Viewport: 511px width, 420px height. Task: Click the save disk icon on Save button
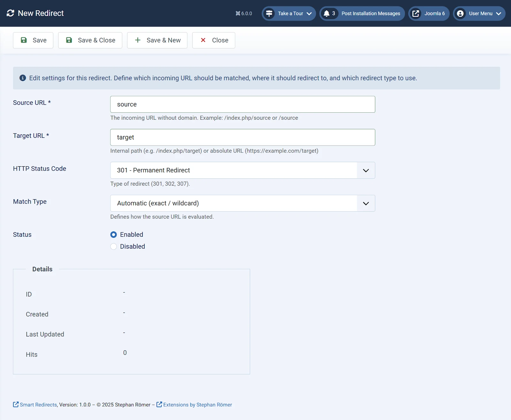(24, 40)
